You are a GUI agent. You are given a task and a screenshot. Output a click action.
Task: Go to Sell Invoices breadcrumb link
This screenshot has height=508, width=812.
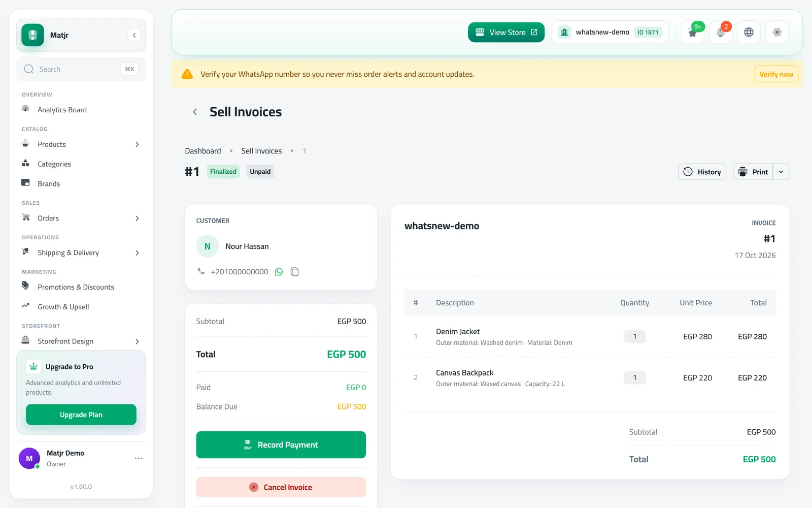coord(261,151)
